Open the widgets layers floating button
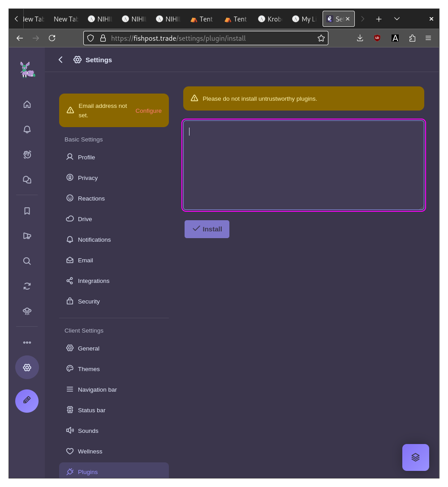This screenshot has width=448, height=487. (416, 457)
